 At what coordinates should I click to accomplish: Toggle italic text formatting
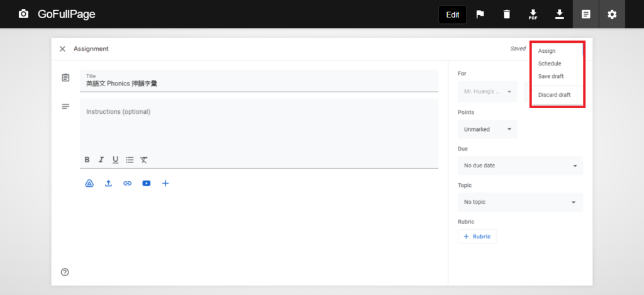tap(101, 160)
